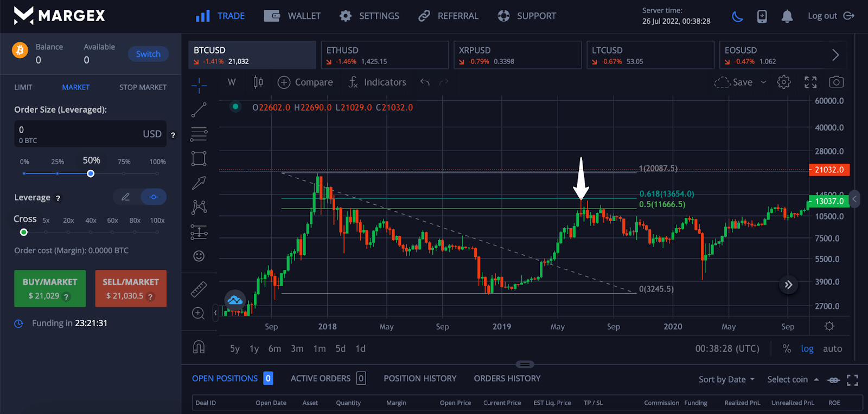The image size is (868, 414).
Task: Enter fullscreen chart mode
Action: pos(810,82)
